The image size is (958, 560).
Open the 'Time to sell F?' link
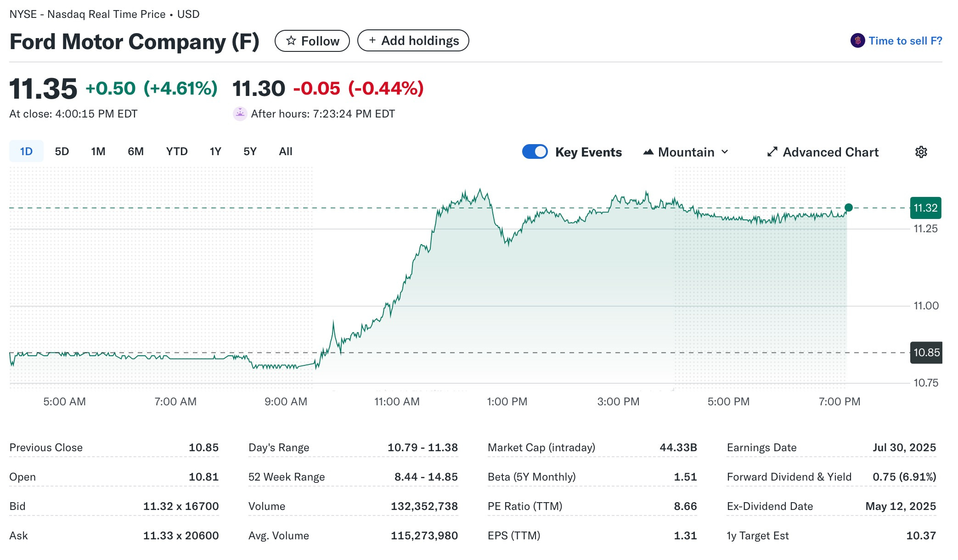[x=905, y=41]
